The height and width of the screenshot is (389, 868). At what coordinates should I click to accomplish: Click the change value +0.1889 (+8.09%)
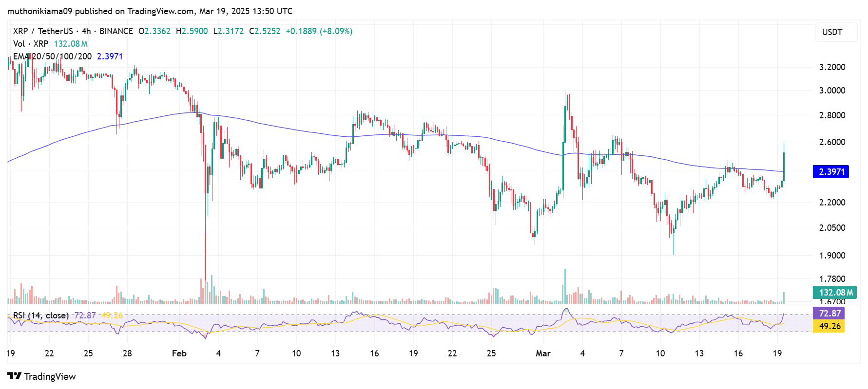pos(319,31)
